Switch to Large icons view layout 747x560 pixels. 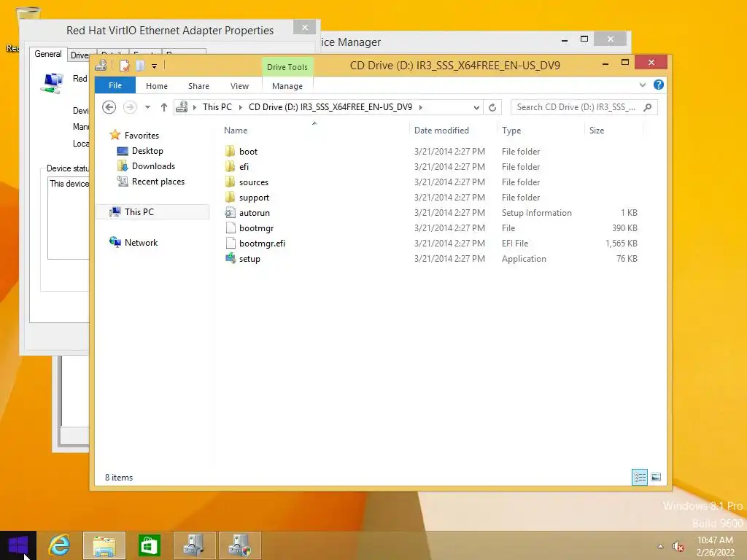pos(656,477)
